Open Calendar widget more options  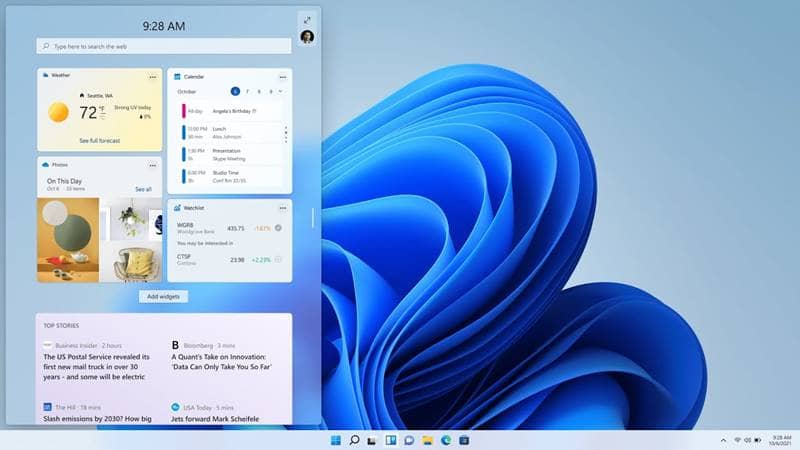[283, 77]
